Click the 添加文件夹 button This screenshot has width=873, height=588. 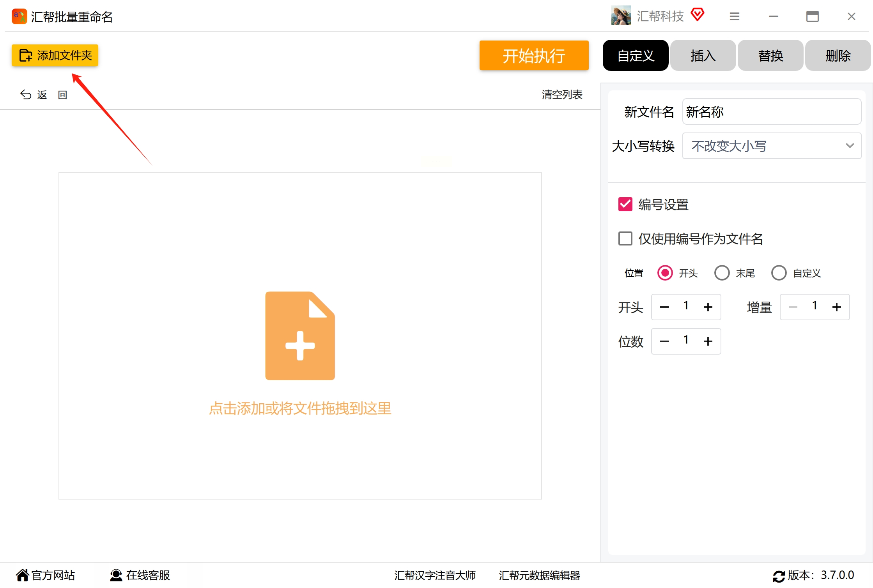pyautogui.click(x=55, y=55)
